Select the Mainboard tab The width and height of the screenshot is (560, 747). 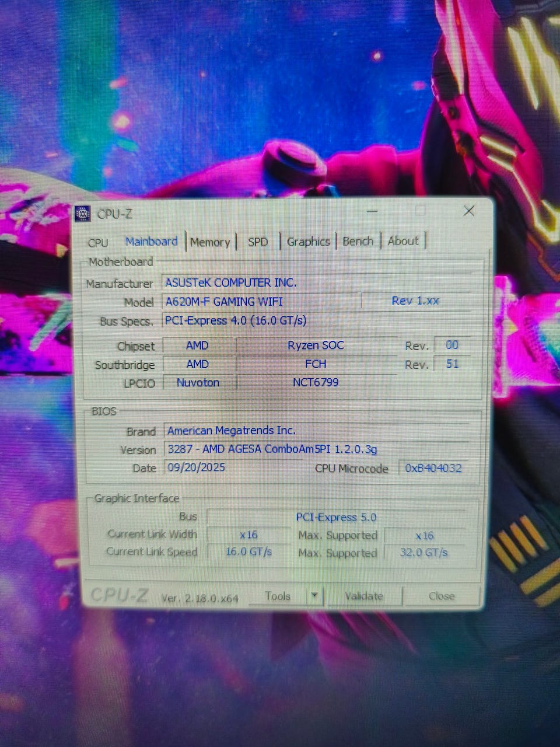coord(151,241)
